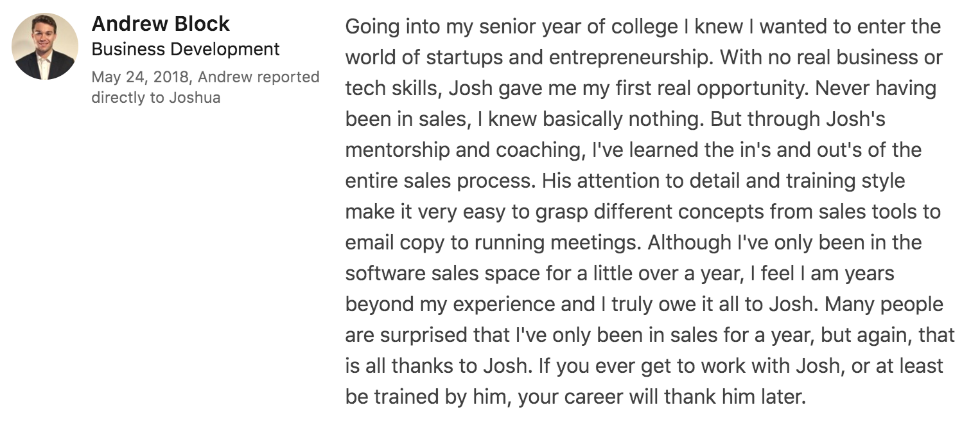Click "your career will thank him later"
980x423 pixels.
tap(661, 397)
